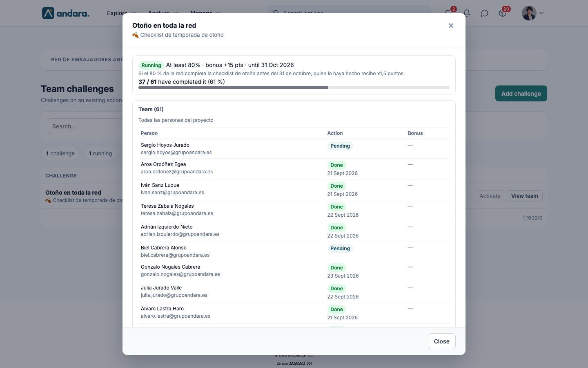Select the name Adrián Izquierdo Nieto

(167, 227)
